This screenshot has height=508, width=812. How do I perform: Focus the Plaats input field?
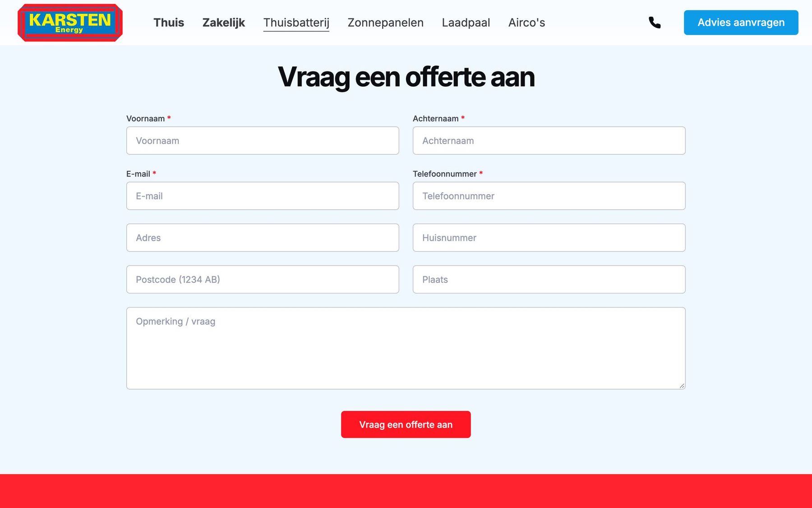coord(549,280)
